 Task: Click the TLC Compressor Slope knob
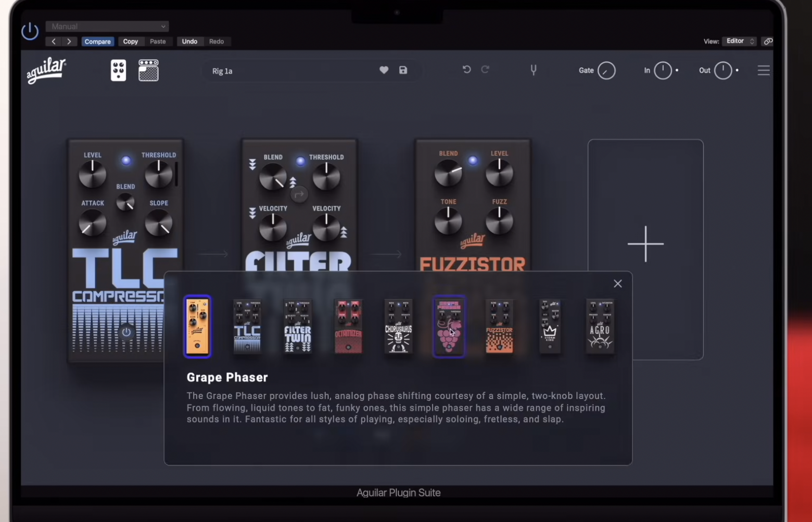(x=159, y=223)
